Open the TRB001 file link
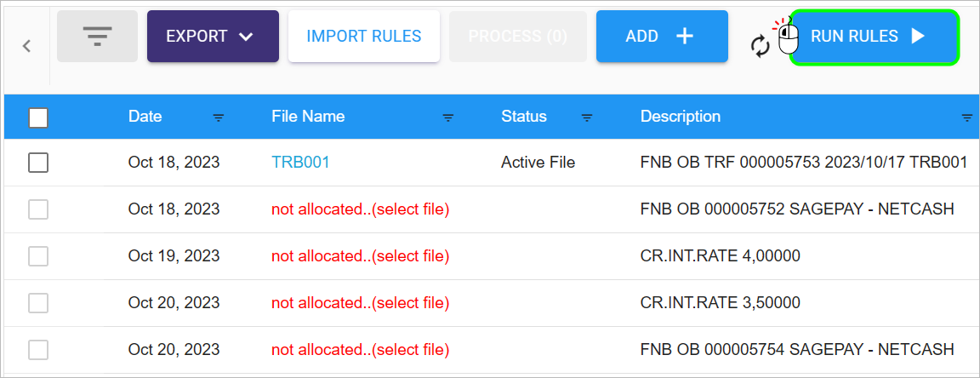This screenshot has height=378, width=980. (300, 163)
